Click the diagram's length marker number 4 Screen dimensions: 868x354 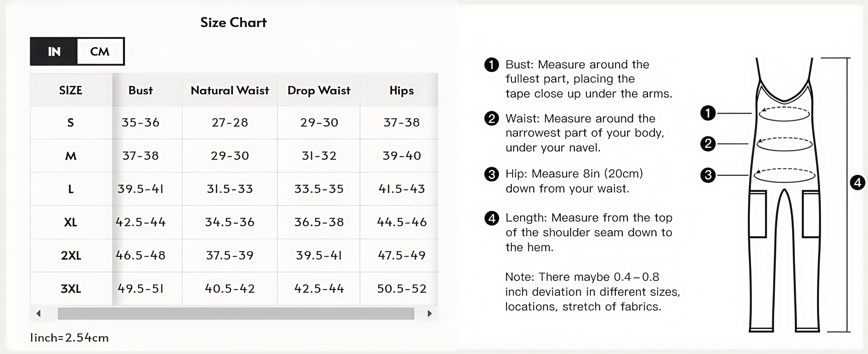(x=857, y=183)
